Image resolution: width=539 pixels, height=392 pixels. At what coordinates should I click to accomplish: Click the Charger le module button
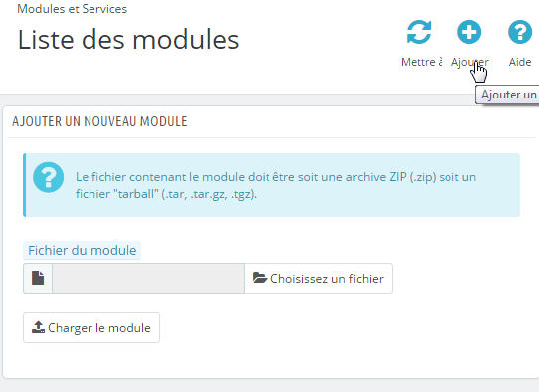[91, 327]
